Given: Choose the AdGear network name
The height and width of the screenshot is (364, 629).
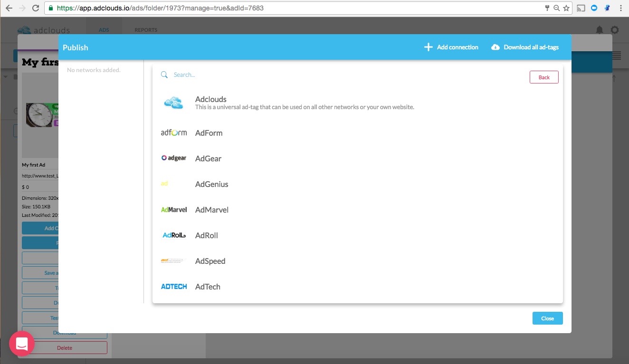Looking at the screenshot, I should (209, 159).
